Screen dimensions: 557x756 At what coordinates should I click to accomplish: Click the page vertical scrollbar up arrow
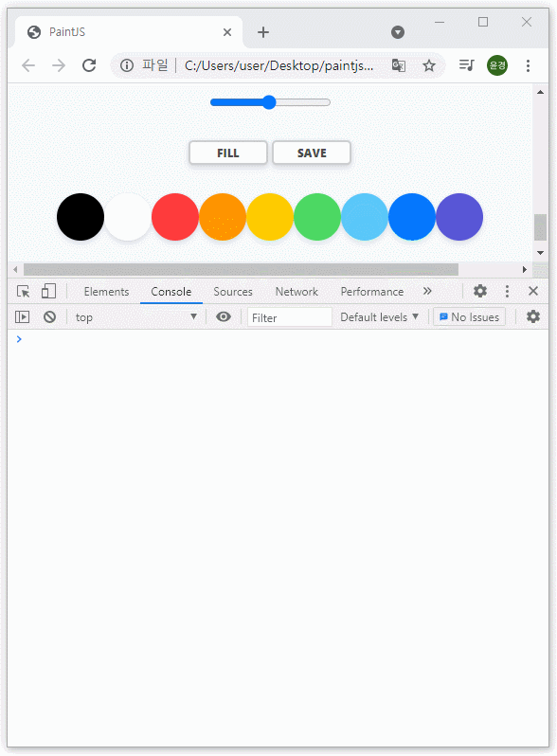[540, 92]
